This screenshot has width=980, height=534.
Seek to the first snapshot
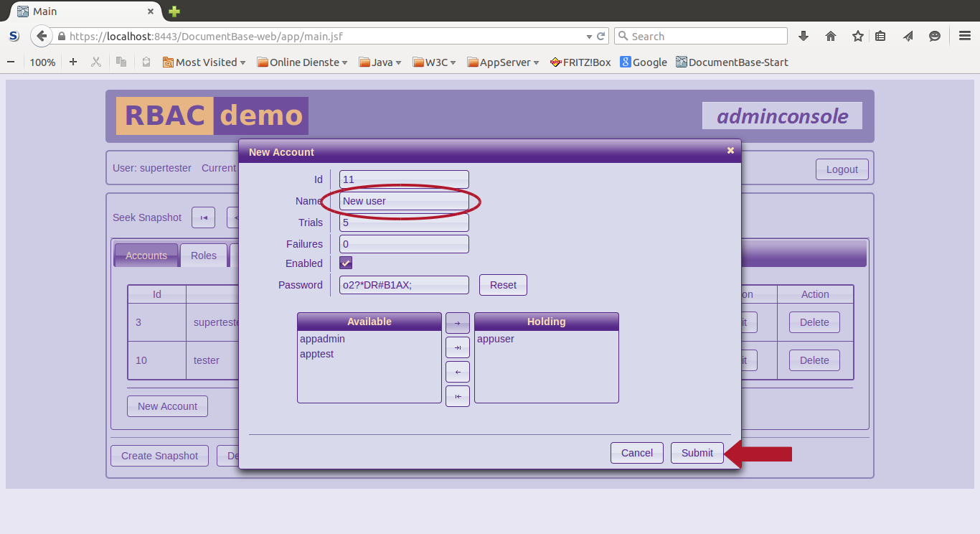pos(204,217)
